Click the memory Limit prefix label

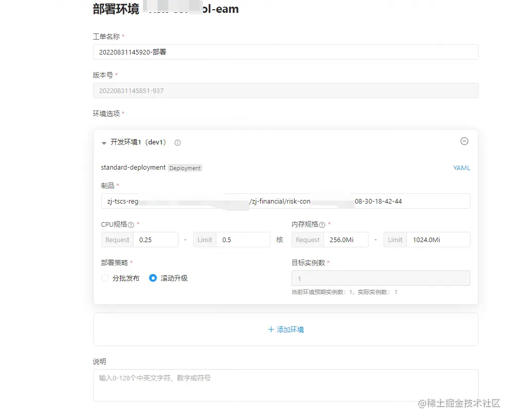pyautogui.click(x=395, y=240)
